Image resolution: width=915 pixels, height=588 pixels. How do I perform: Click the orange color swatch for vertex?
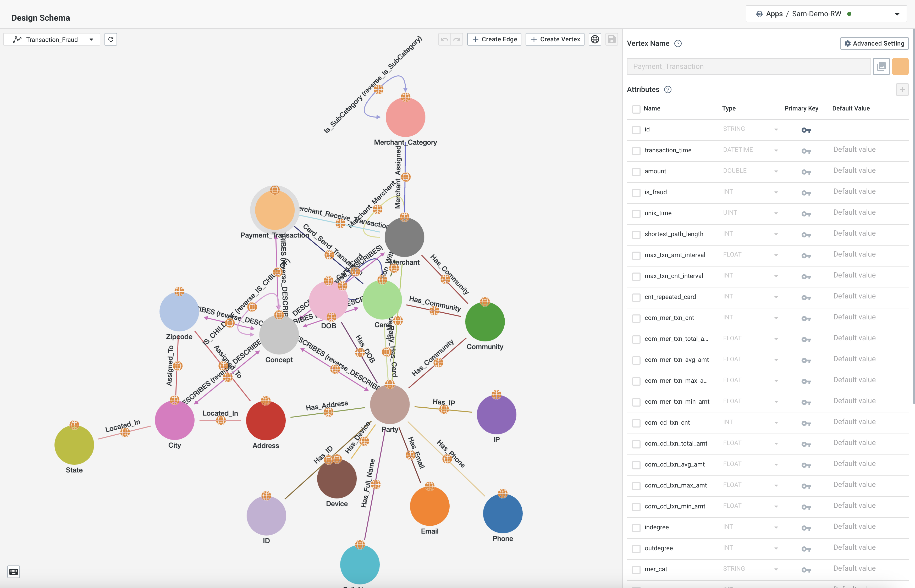pos(900,65)
